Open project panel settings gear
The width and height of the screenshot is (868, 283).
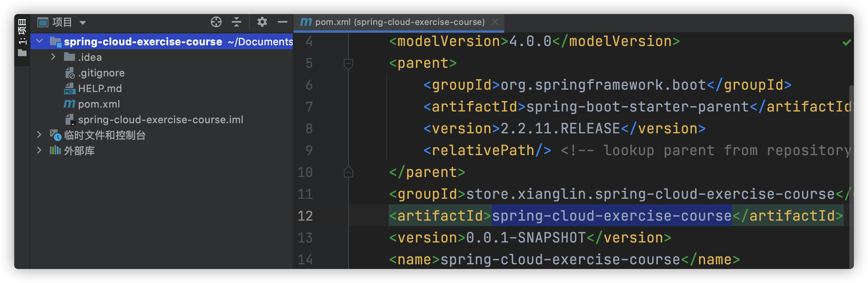pyautogui.click(x=262, y=22)
